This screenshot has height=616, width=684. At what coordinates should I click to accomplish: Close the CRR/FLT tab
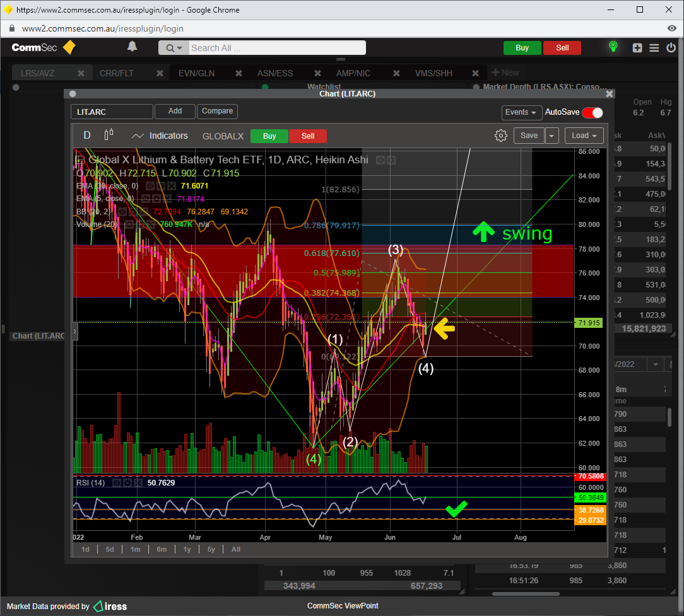160,73
